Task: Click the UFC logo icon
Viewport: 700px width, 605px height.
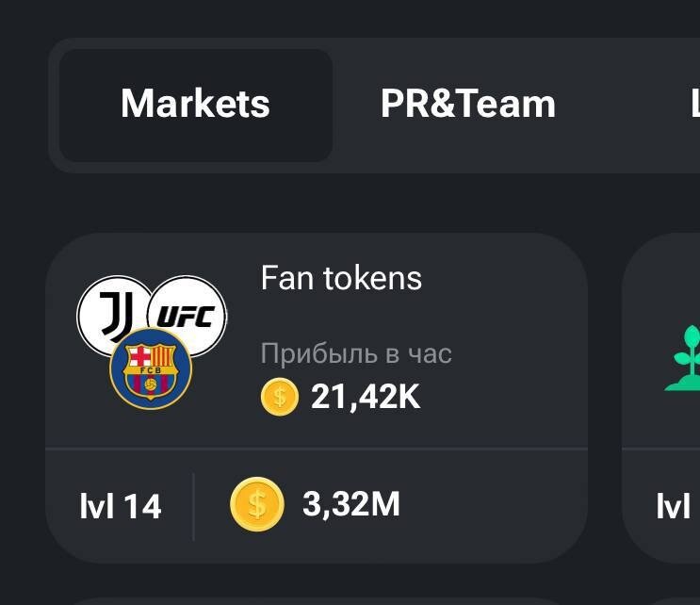Action: tap(187, 316)
